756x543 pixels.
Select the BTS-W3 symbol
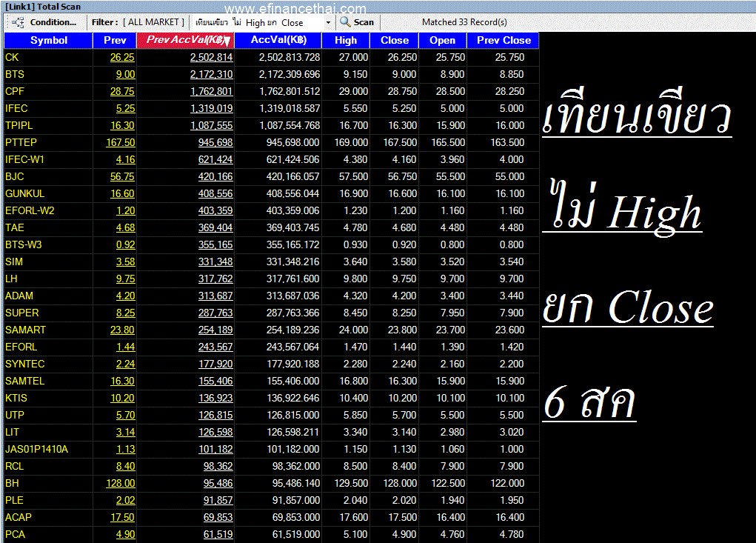pyautogui.click(x=23, y=245)
